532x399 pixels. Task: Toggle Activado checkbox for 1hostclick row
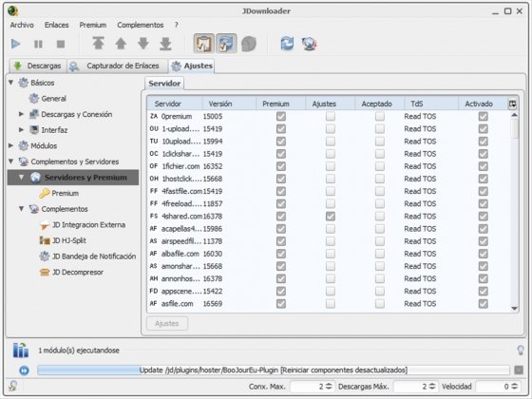pyautogui.click(x=484, y=179)
